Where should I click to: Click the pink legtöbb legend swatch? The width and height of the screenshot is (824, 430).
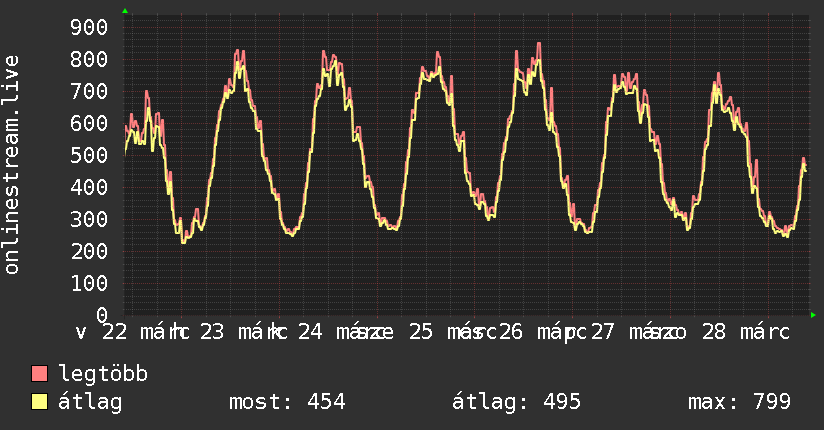[39, 374]
